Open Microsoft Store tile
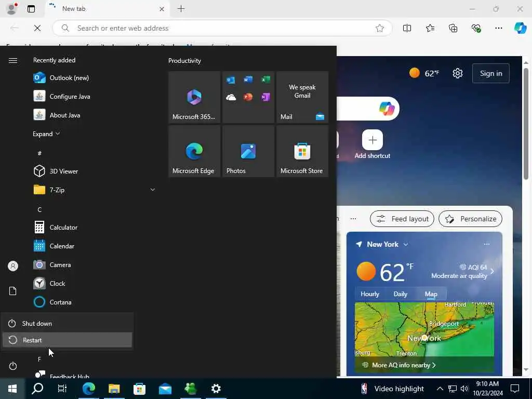 302,151
